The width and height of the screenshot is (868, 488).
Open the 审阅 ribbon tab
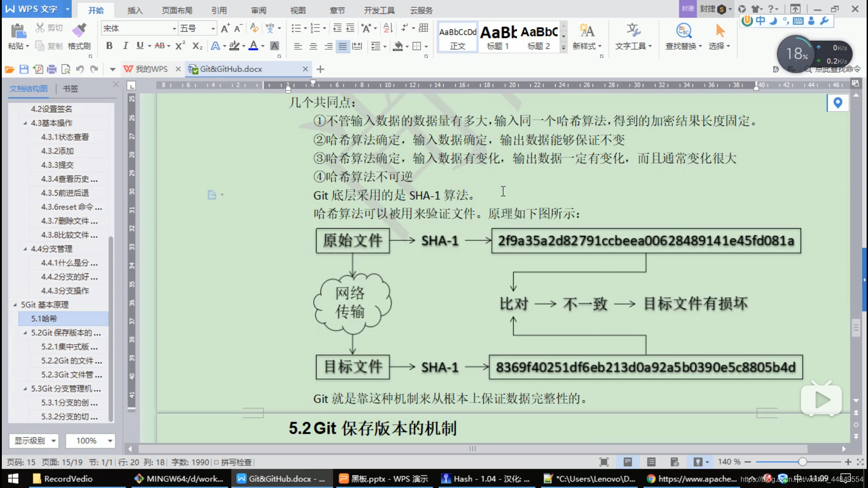pyautogui.click(x=259, y=10)
